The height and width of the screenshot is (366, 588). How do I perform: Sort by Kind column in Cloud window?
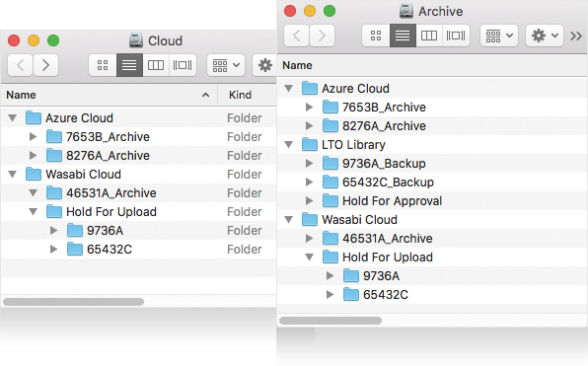[x=248, y=95]
